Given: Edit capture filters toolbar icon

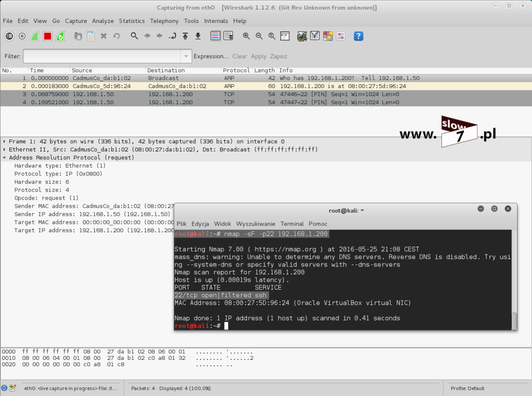Looking at the screenshot, I should click(302, 36).
